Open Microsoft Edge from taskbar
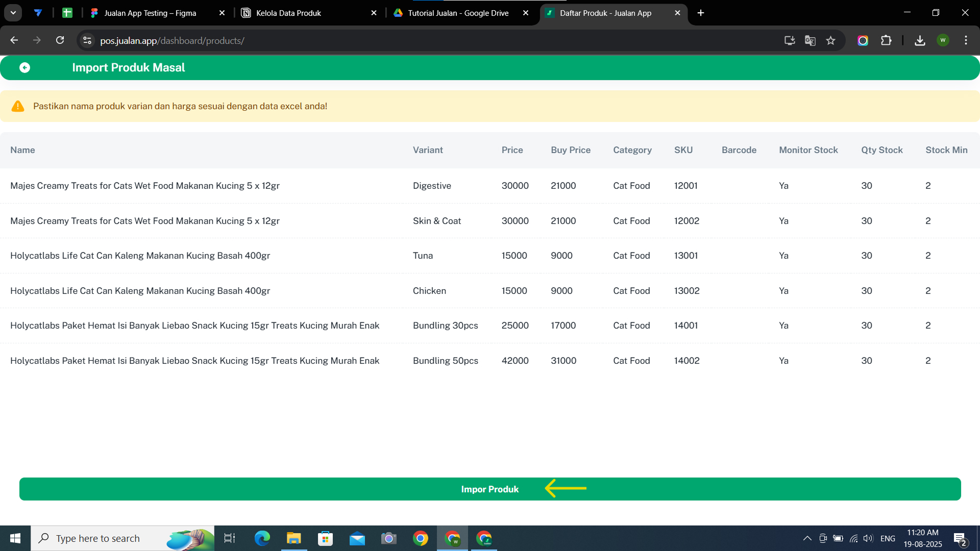The height and width of the screenshot is (551, 980). point(262,538)
